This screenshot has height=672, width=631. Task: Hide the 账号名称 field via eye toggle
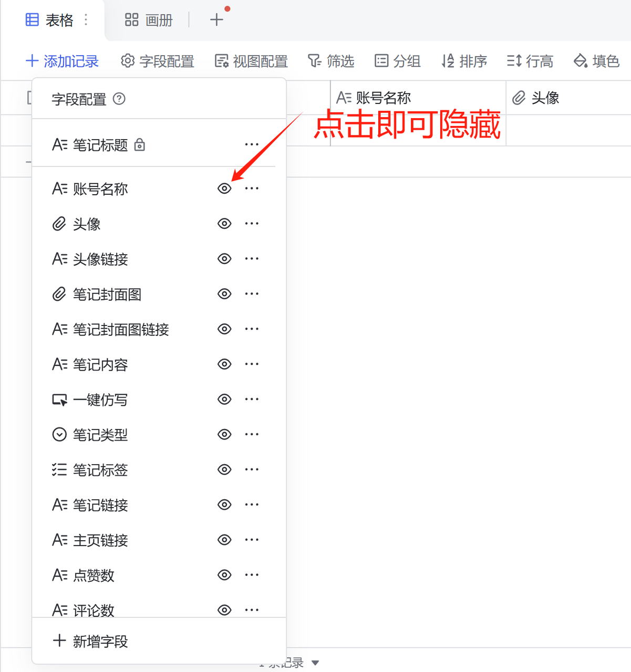point(224,188)
